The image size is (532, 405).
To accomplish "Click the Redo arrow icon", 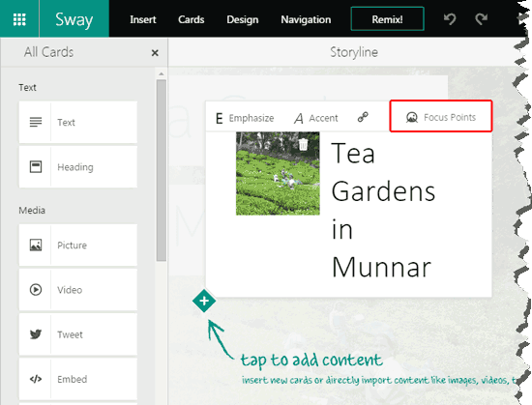I will [481, 19].
